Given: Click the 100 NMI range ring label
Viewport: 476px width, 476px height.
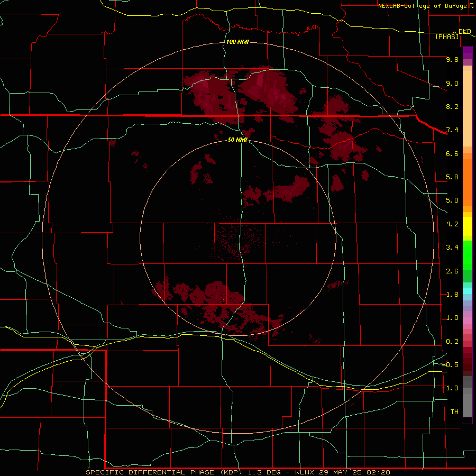Looking at the screenshot, I should coord(237,42).
